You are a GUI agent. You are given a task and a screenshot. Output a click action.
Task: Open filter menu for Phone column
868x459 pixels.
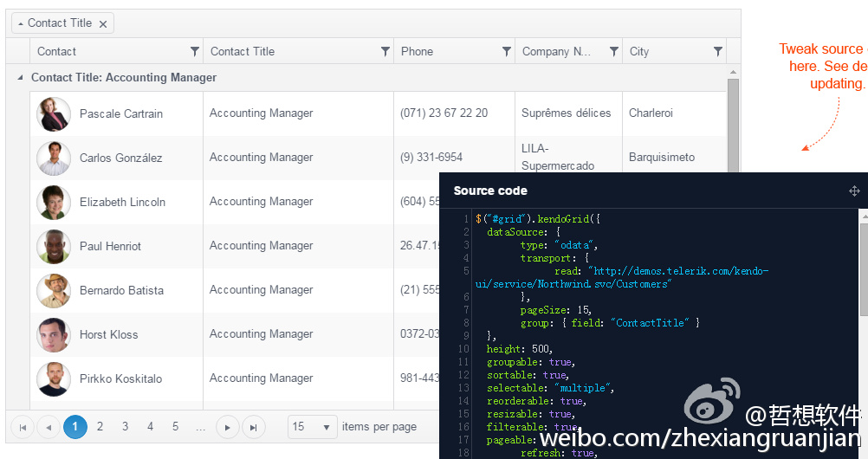pyautogui.click(x=506, y=51)
